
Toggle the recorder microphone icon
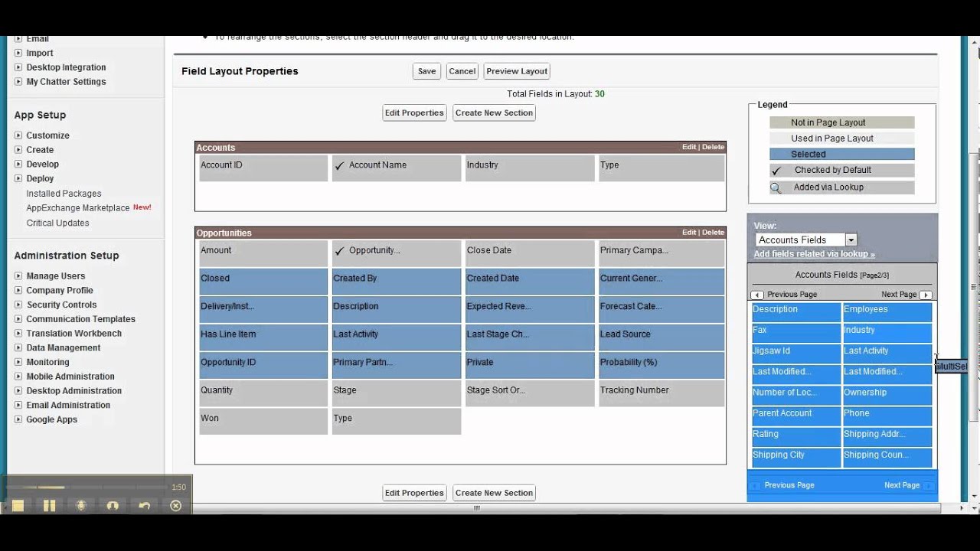(x=81, y=506)
